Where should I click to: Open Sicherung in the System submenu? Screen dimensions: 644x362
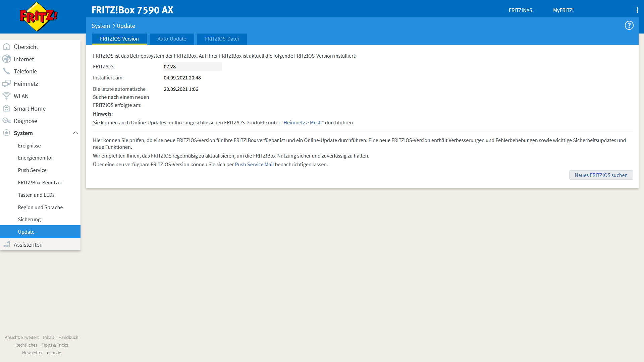[x=29, y=220]
